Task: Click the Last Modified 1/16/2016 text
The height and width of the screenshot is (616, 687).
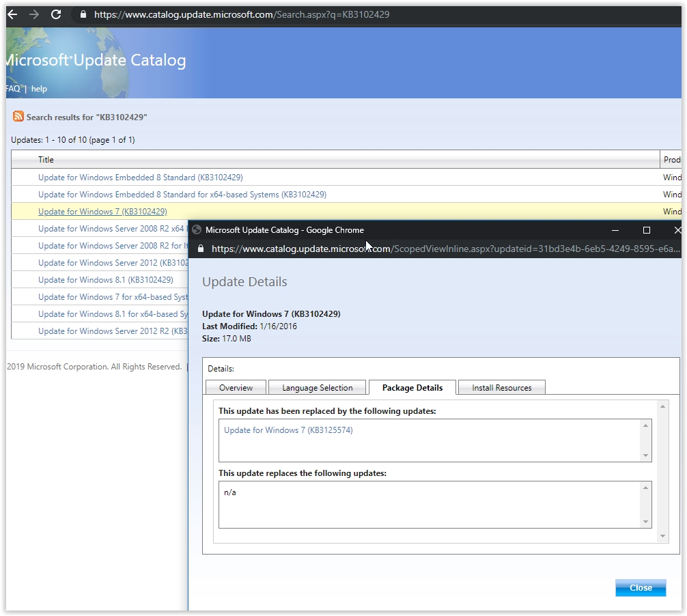Action: [249, 326]
